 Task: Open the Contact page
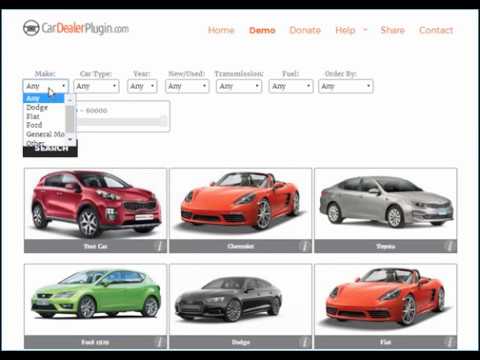click(x=436, y=30)
